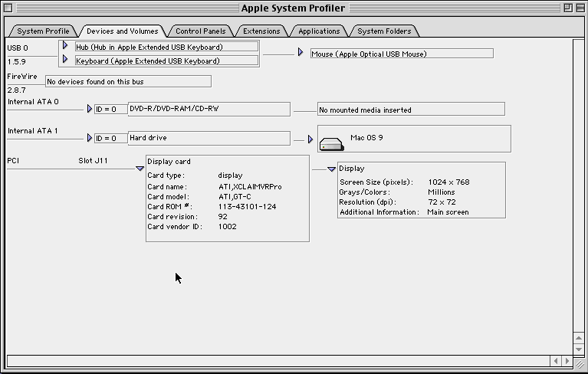Click the FireWire bus label
Image resolution: width=588 pixels, height=374 pixels.
click(22, 77)
